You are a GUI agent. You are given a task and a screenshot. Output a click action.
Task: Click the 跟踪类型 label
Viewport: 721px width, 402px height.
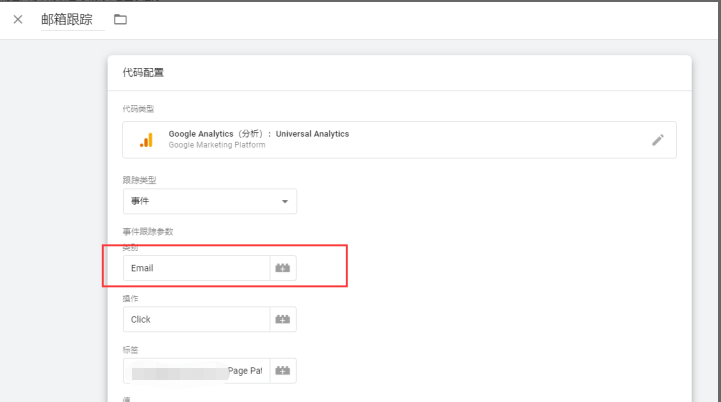pos(139,180)
